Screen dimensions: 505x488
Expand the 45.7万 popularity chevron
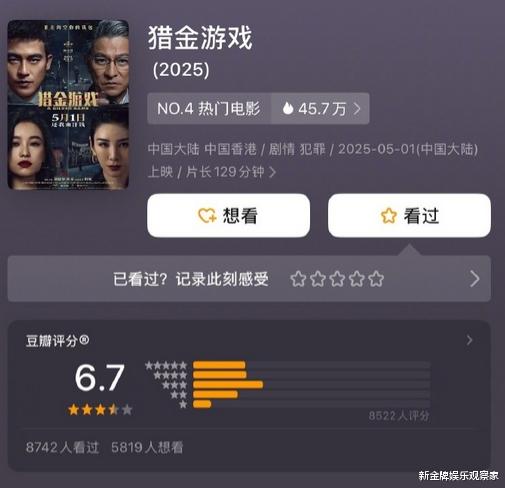[x=357, y=109]
